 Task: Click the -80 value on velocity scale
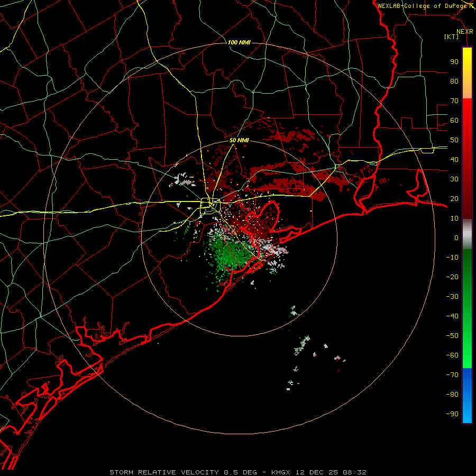click(452, 395)
